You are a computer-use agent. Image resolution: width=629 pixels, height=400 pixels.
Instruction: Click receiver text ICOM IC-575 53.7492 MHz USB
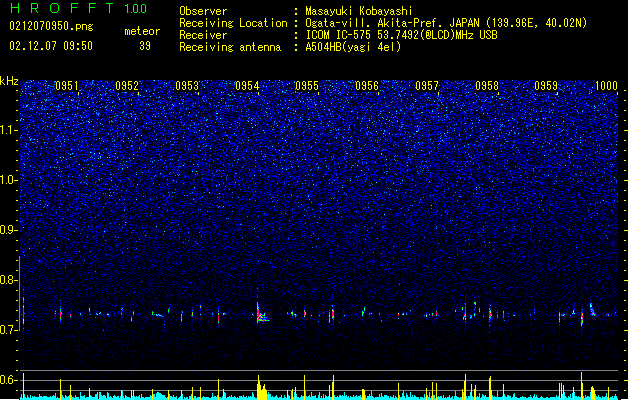pyautogui.click(x=401, y=35)
